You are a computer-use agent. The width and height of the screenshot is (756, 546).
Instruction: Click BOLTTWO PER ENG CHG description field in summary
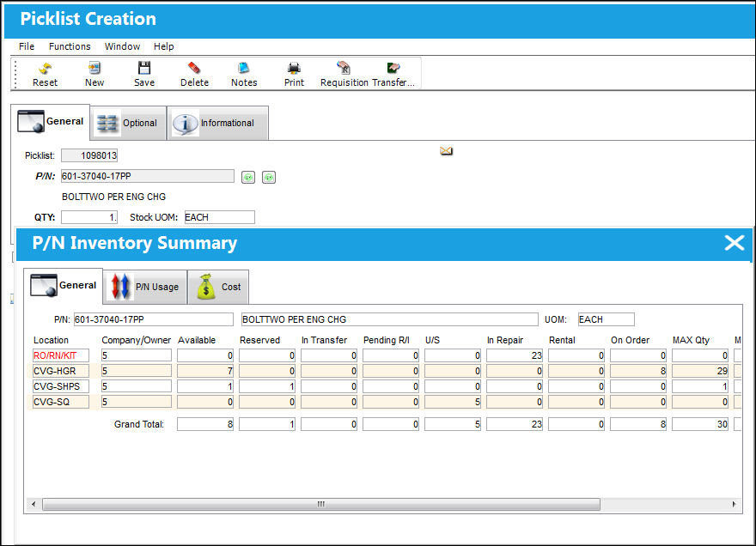389,319
